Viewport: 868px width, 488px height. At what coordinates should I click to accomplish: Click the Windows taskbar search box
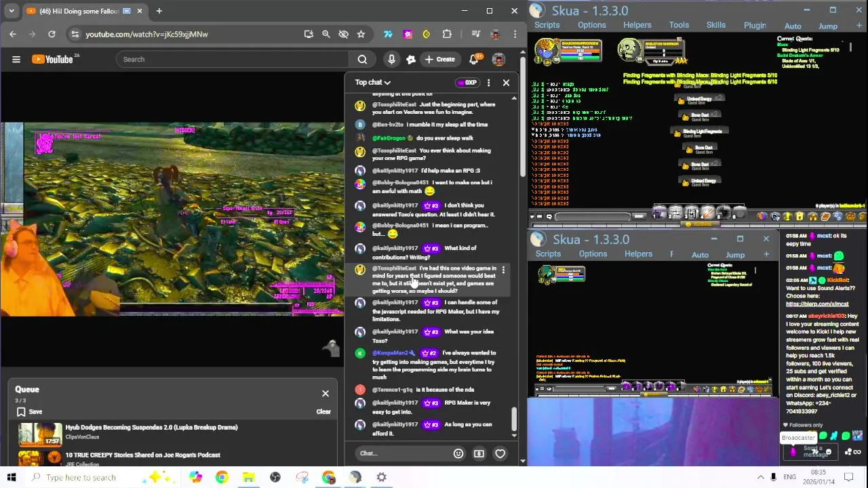(x=102, y=477)
